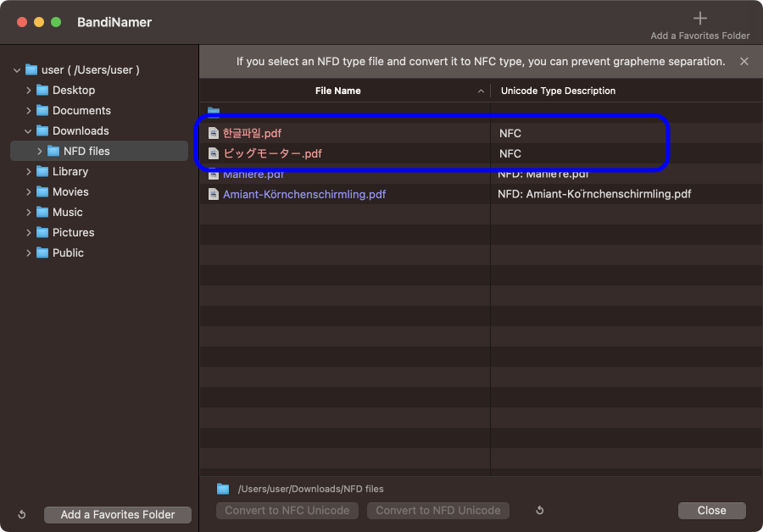Collapse the Downloads folder

(29, 131)
